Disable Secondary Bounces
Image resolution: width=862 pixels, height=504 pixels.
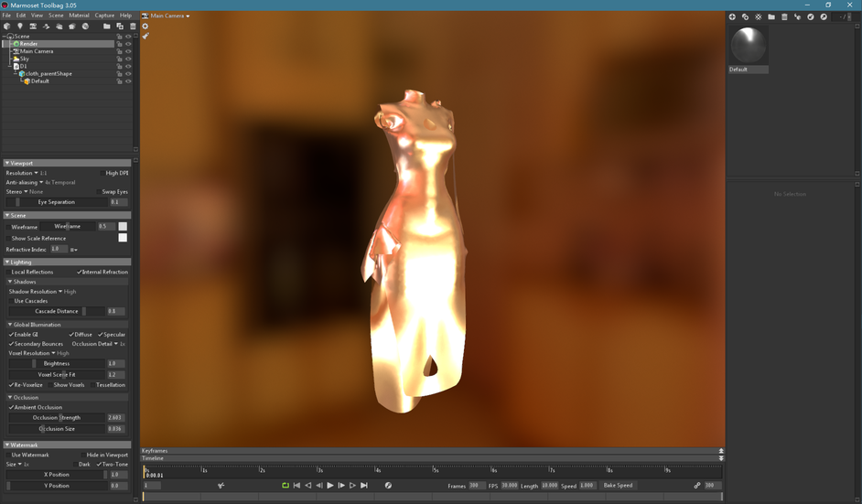click(11, 344)
